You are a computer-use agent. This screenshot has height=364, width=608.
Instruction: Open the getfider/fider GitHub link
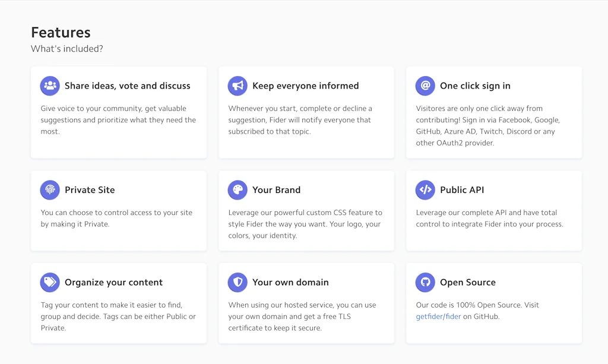(438, 316)
